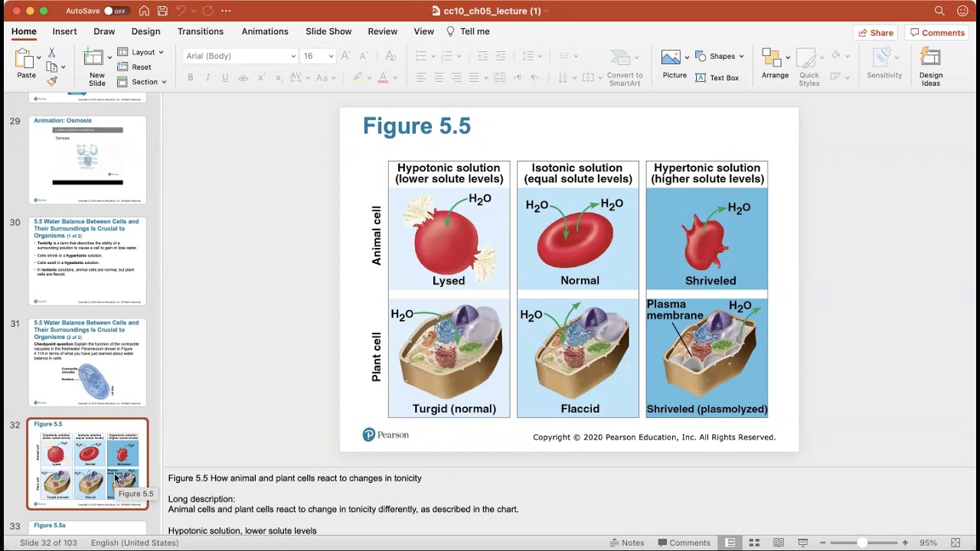
Task: Toggle underline formatting
Action: [225, 77]
